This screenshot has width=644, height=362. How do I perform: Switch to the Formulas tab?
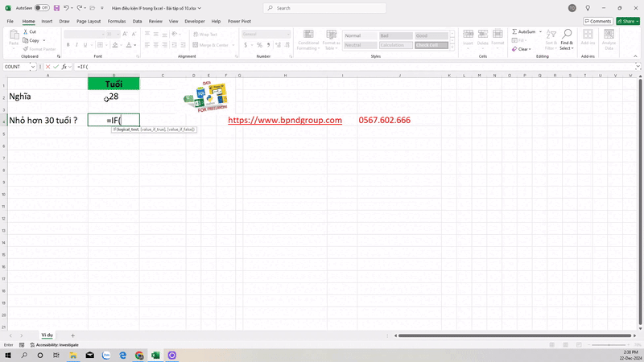point(117,22)
